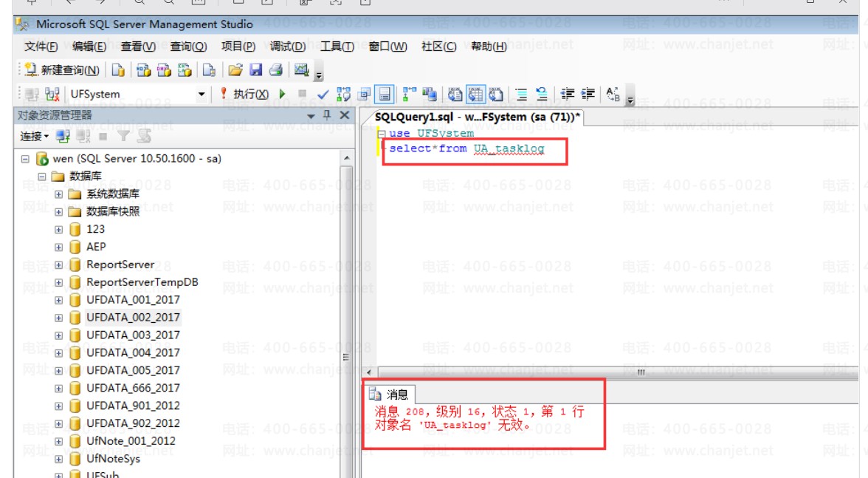Viewport: 868px width, 478px height.
Task: Expand the AEP database node
Action: (x=59, y=247)
